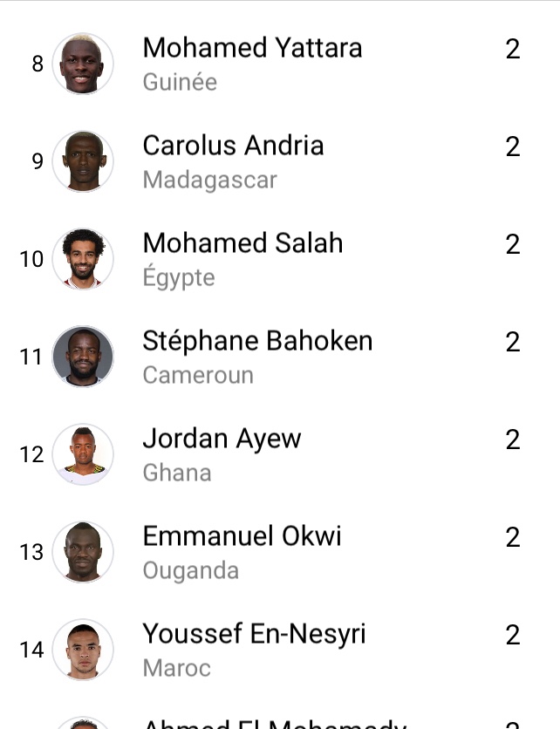Select the Stéphane Bahoken name text
The width and height of the screenshot is (560, 729).
click(x=257, y=341)
